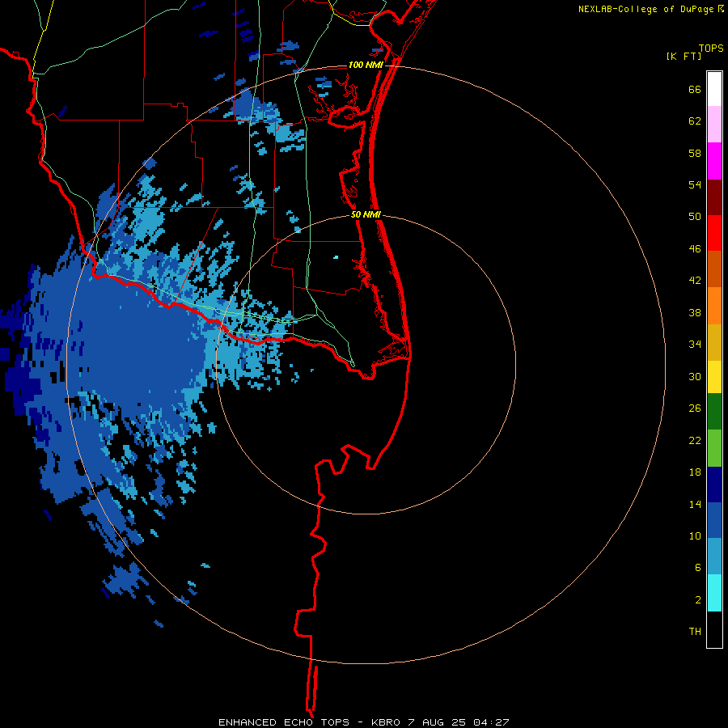Viewport: 728px width, 728px height.
Task: Pick the magenta legend color block
Action: [x=714, y=161]
